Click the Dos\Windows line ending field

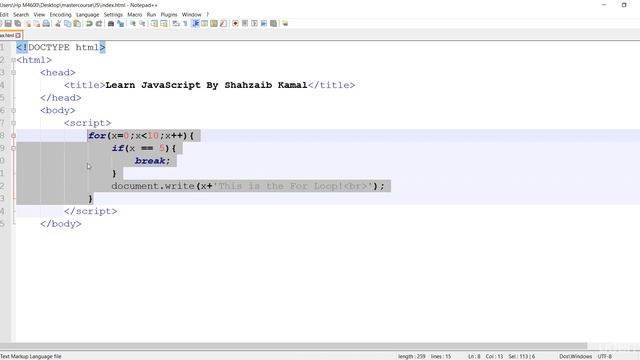pos(576,356)
